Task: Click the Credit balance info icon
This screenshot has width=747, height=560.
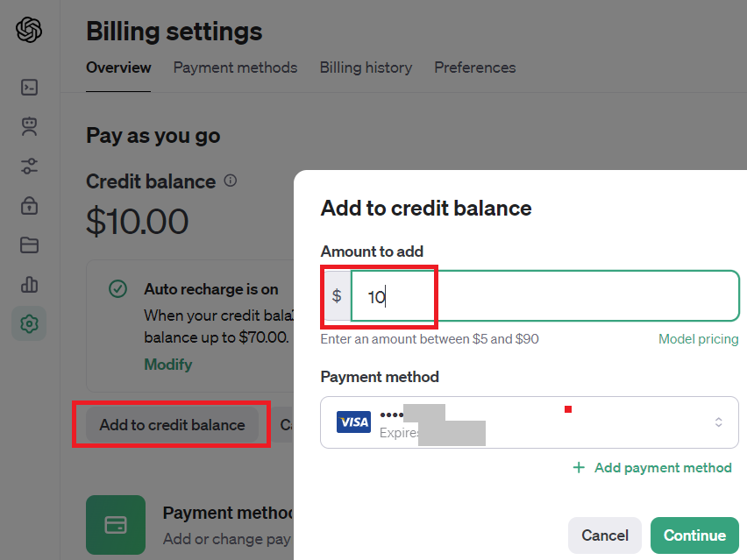Action: click(x=230, y=181)
